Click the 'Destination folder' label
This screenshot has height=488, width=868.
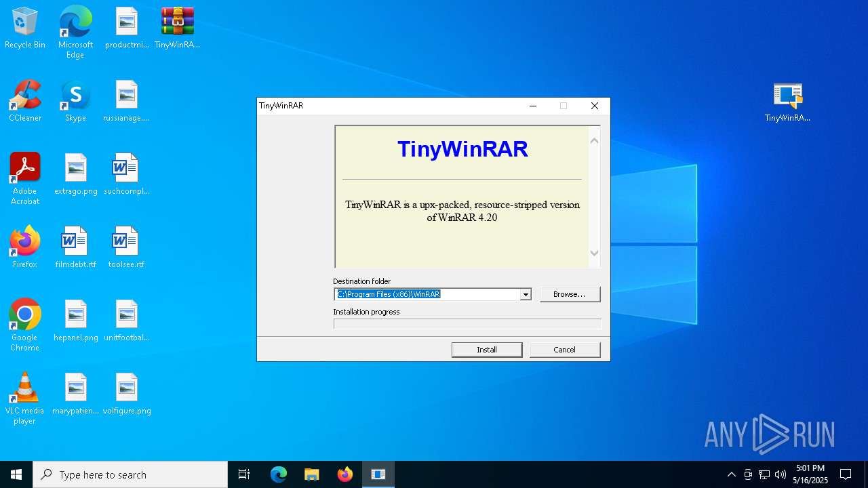[362, 281]
